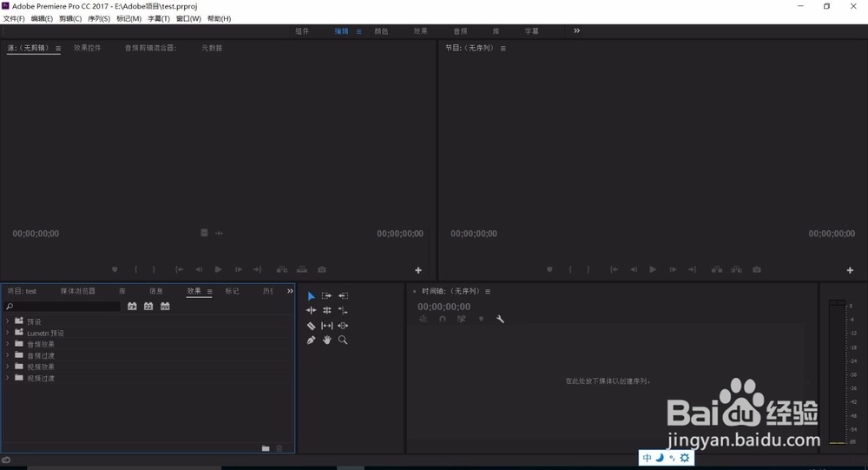The height and width of the screenshot is (470, 868).
Task: Play in the Program monitor
Action: pyautogui.click(x=654, y=269)
